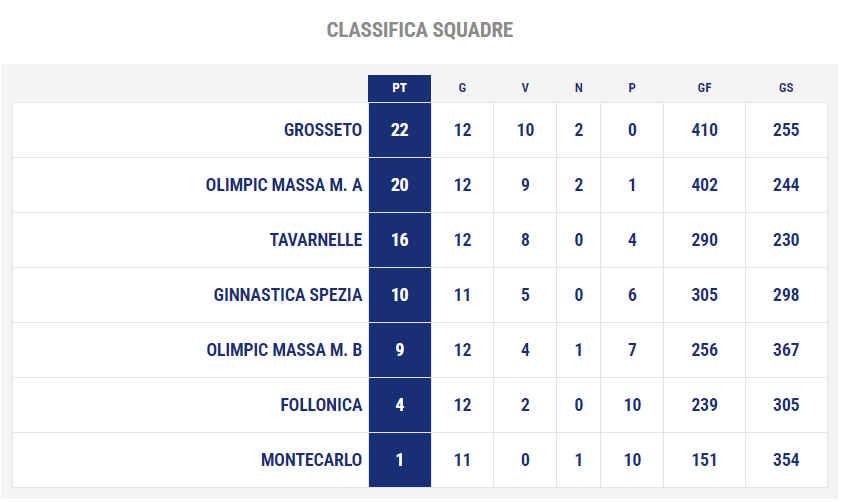
Task: Click the P column header
Action: click(x=632, y=88)
